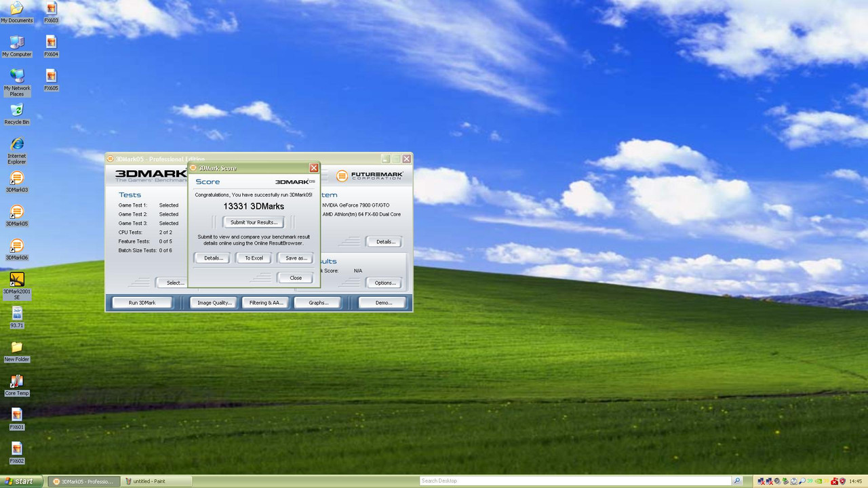This screenshot has width=868, height=488.
Task: Click the Game Test 1 row
Action: [149, 205]
